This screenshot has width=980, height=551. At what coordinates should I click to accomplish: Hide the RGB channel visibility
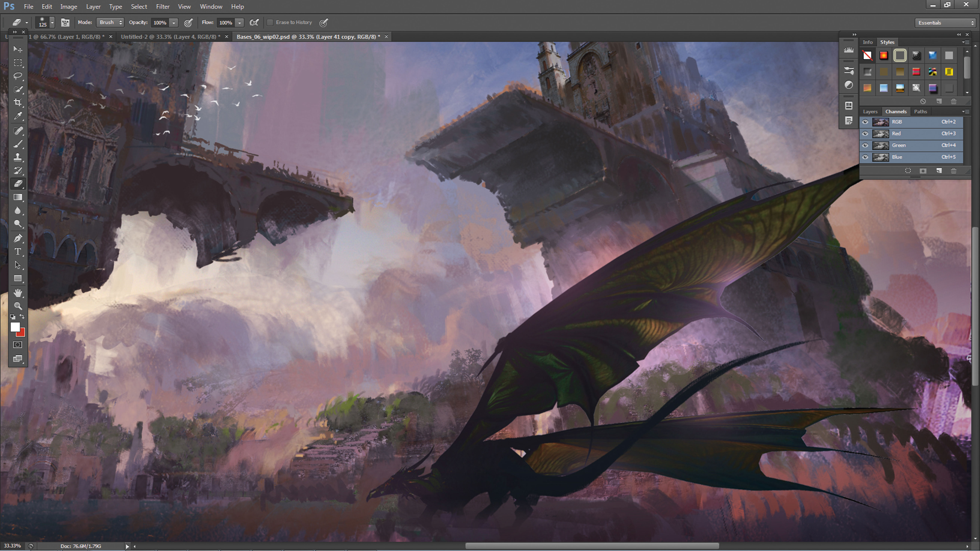point(865,122)
